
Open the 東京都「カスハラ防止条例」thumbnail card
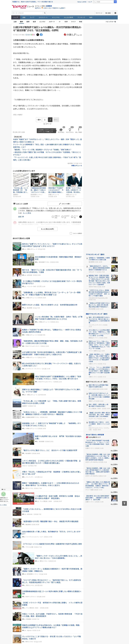[74, 185]
